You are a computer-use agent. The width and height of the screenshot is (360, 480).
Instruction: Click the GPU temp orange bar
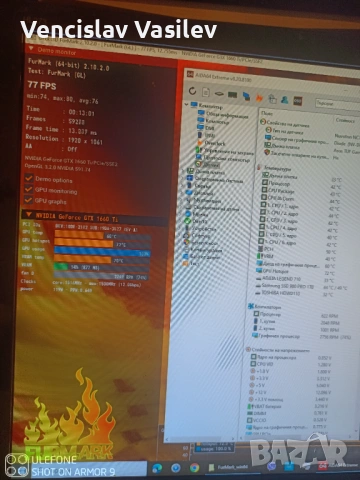click(79, 235)
